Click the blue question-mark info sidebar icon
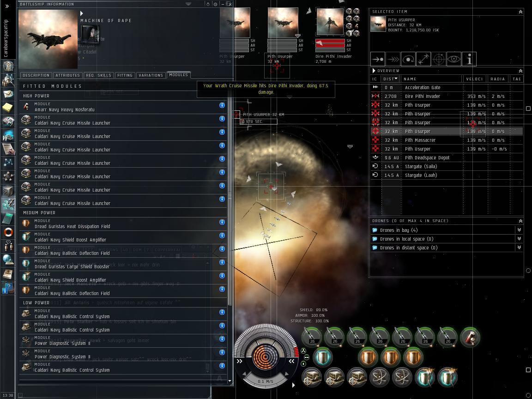The image size is (532, 399). 8,288
